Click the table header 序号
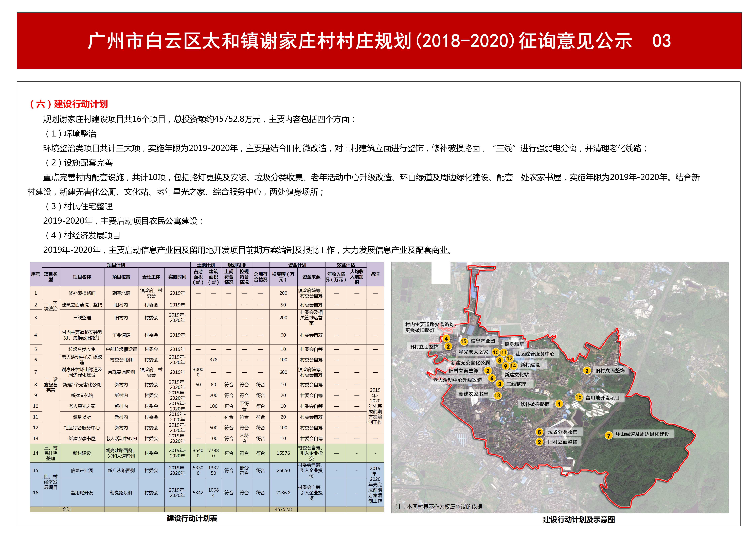This screenshot has width=756, height=535. click(x=35, y=274)
